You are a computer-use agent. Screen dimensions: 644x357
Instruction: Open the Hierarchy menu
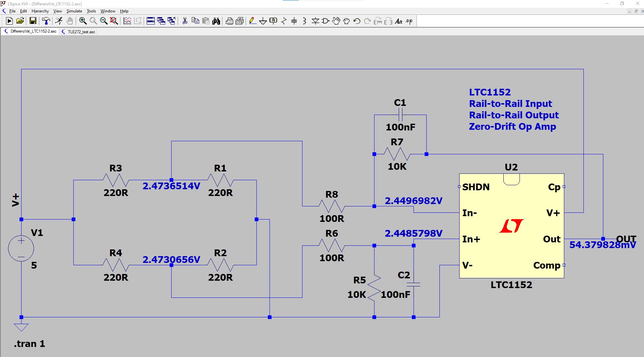click(40, 11)
